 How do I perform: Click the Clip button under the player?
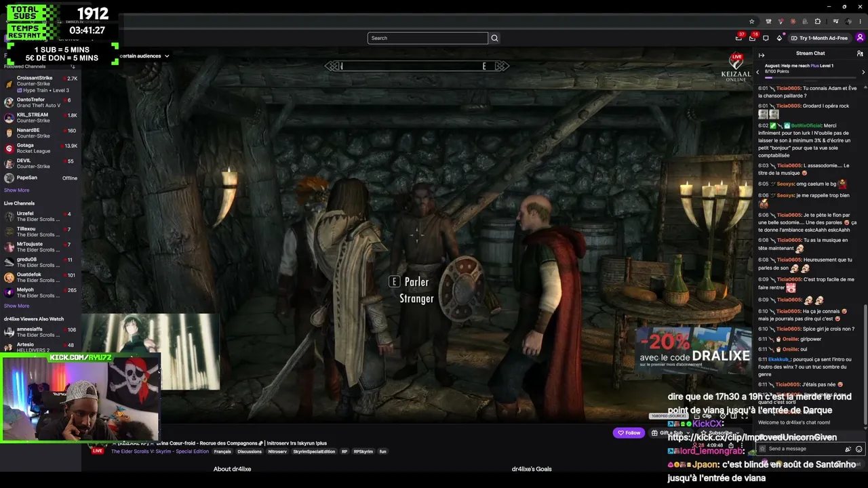(703, 416)
